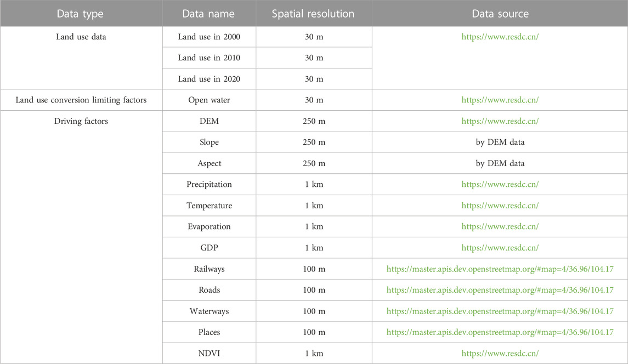This screenshot has width=628, height=364.
Task: Open the resdc.cn link in GDP row
Action: click(500, 248)
